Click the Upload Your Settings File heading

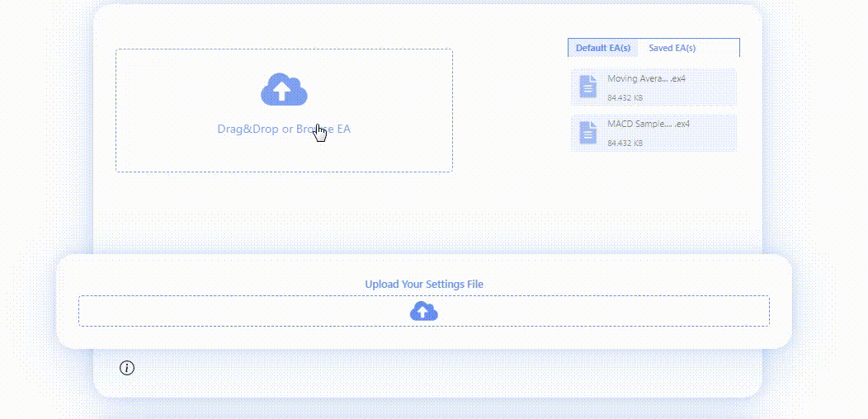(424, 285)
